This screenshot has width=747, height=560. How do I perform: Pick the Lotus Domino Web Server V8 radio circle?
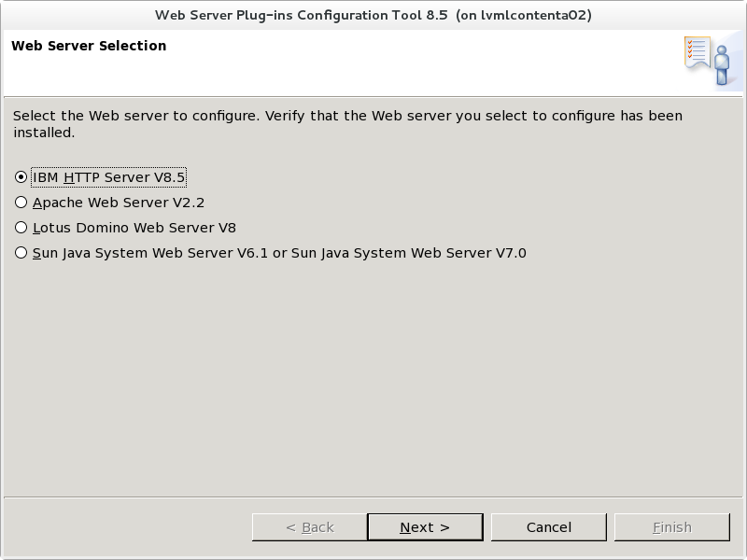(x=21, y=228)
